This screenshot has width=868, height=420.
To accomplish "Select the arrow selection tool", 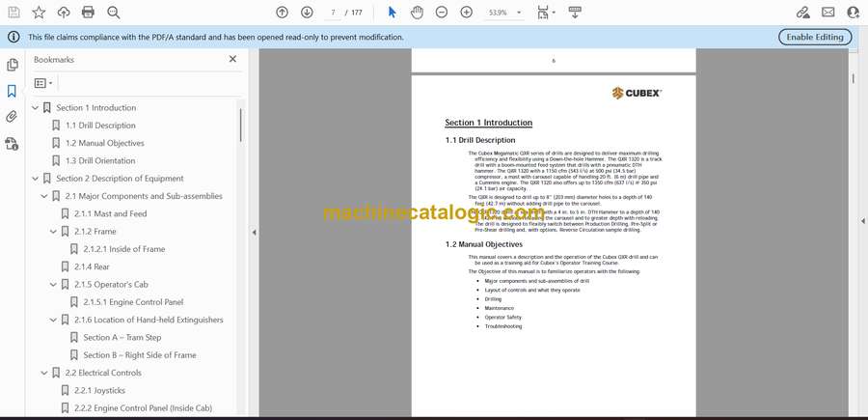I will coord(392,13).
